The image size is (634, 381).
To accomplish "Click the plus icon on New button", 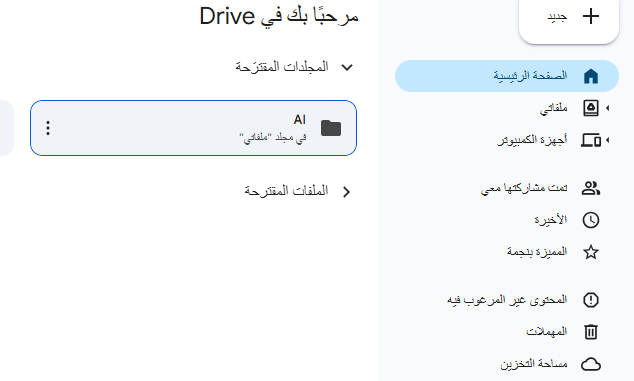I will click(591, 17).
